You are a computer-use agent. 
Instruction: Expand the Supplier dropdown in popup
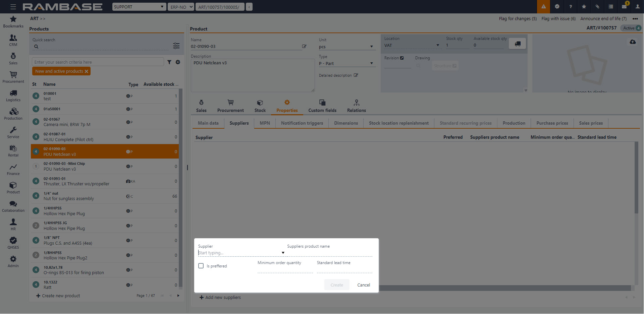click(x=283, y=253)
